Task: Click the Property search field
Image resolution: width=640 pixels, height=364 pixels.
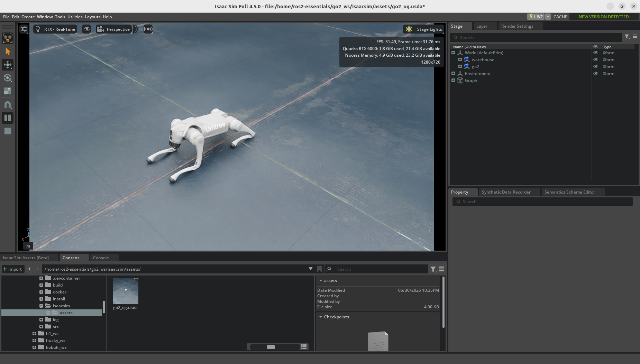Action: [x=542, y=202]
